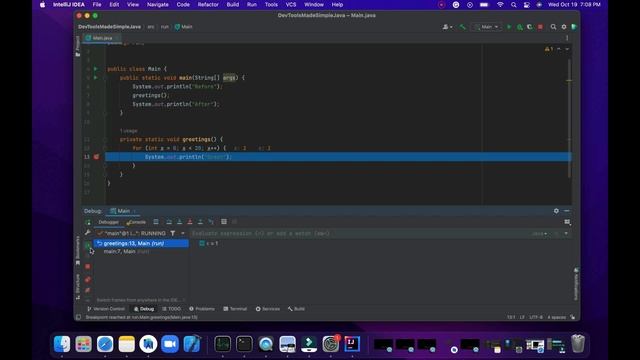Viewport: 640px width, 360px height.
Task: Expand evaluate field history arrow
Action: (566, 233)
